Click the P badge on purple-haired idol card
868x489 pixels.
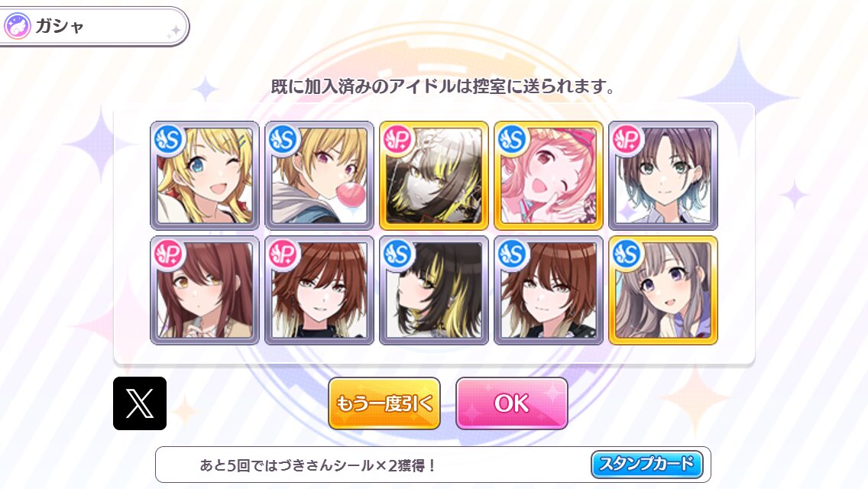pos(627,139)
